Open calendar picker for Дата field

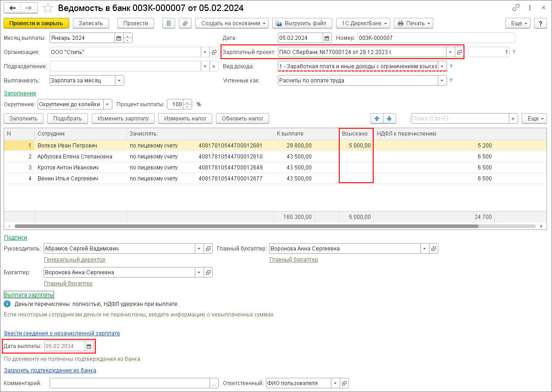[x=327, y=38]
